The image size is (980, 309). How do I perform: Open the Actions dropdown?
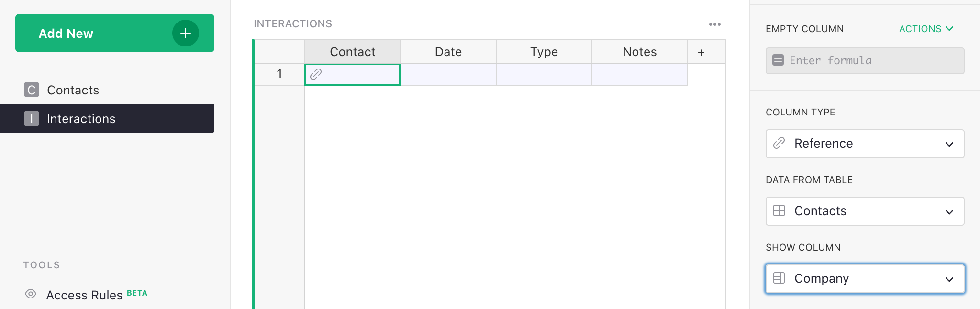point(925,29)
